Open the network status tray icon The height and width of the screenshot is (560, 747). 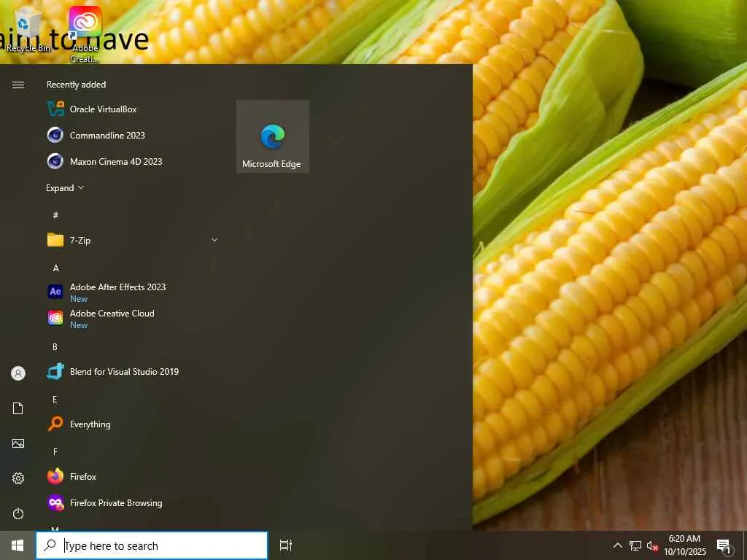pyautogui.click(x=635, y=545)
